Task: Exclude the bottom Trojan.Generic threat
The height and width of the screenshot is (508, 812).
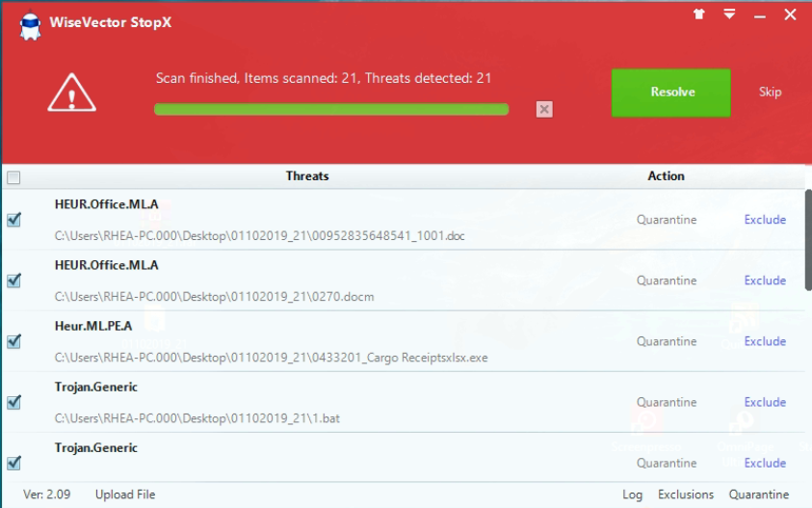Action: 765,463
